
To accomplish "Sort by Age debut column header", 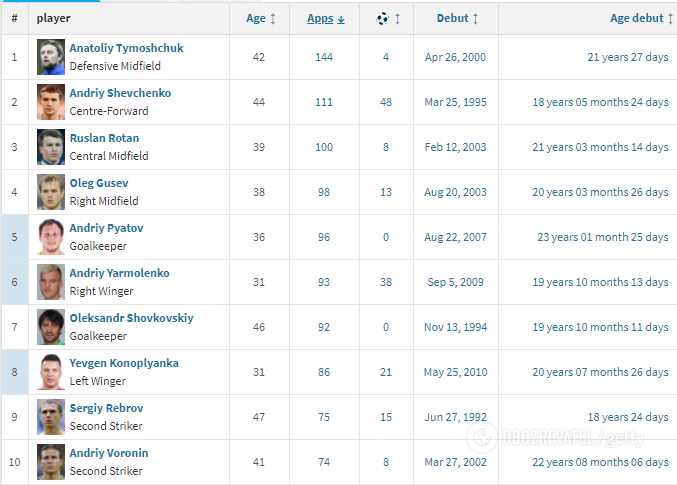I will point(639,18).
